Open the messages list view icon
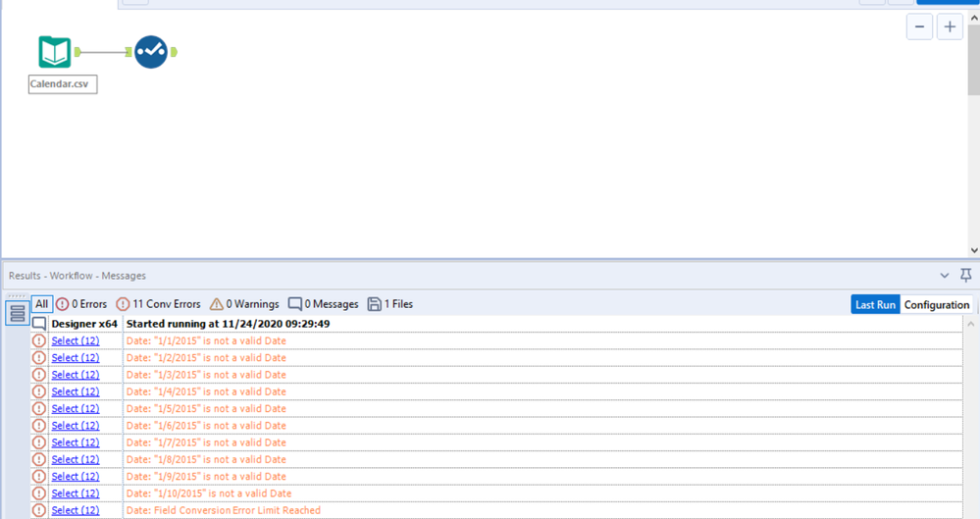 [17, 313]
